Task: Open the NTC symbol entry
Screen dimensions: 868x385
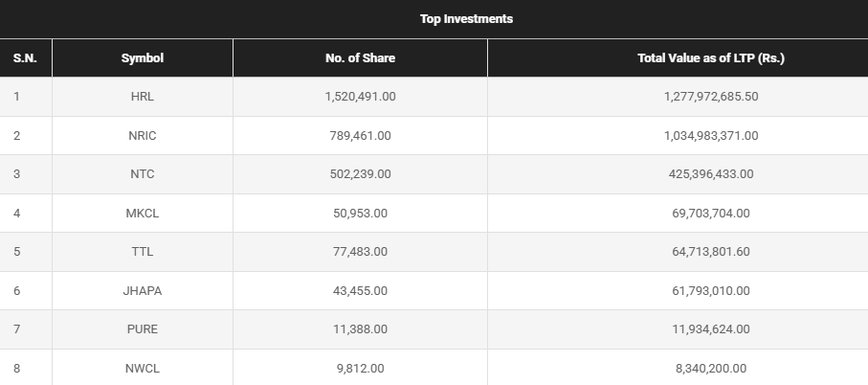Action: click(143, 174)
